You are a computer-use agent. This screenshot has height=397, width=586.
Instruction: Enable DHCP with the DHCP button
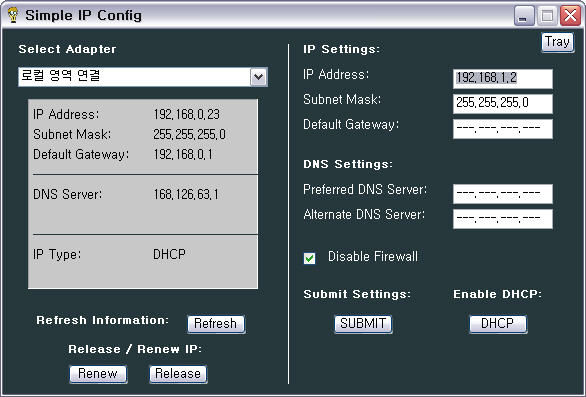(x=498, y=324)
